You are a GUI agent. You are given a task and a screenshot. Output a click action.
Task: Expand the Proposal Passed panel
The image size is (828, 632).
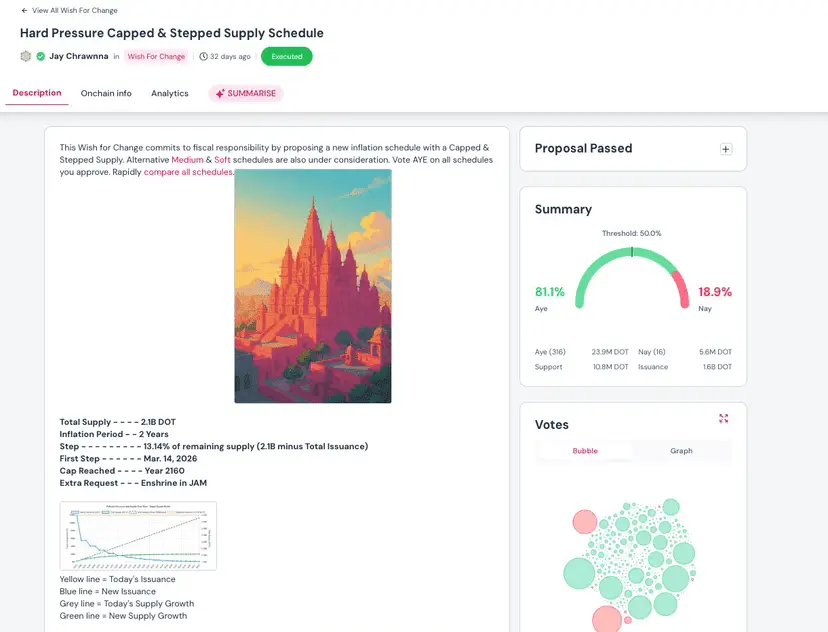point(726,149)
